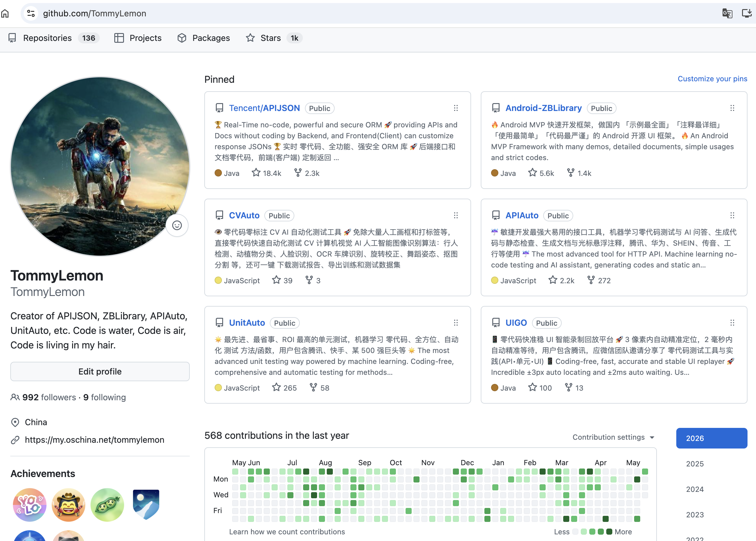Click the translate page icon
Viewport: 756px width, 541px height.
point(727,13)
